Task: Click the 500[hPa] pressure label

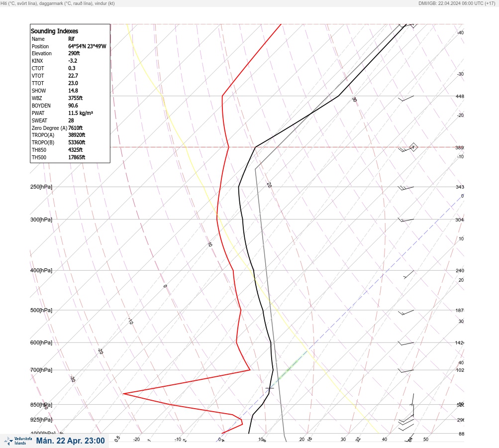Action: tap(41, 311)
